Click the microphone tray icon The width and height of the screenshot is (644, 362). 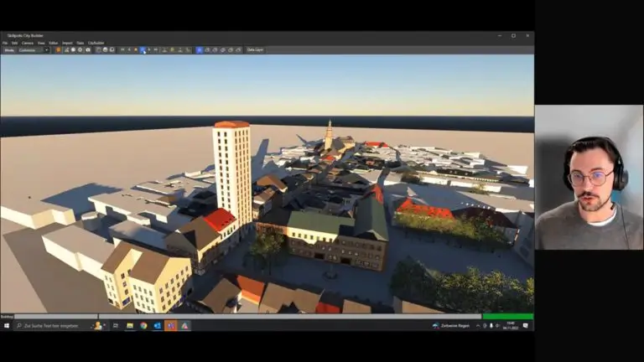click(491, 325)
